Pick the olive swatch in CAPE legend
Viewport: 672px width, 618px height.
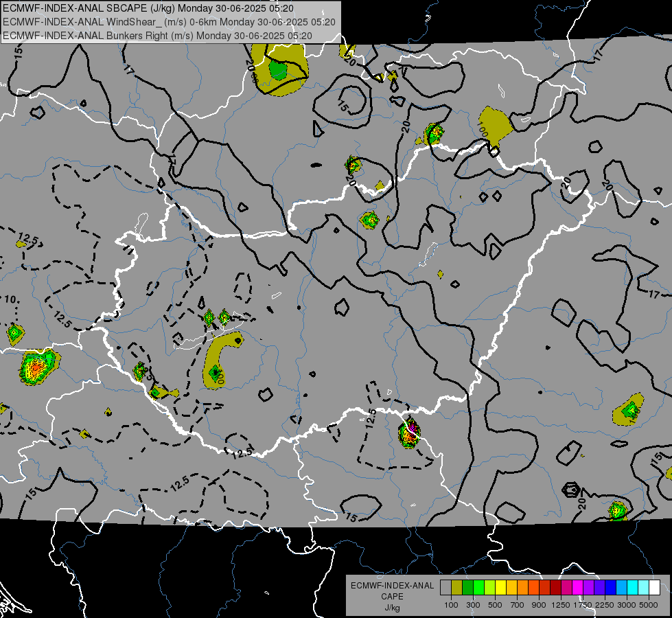coord(457,588)
